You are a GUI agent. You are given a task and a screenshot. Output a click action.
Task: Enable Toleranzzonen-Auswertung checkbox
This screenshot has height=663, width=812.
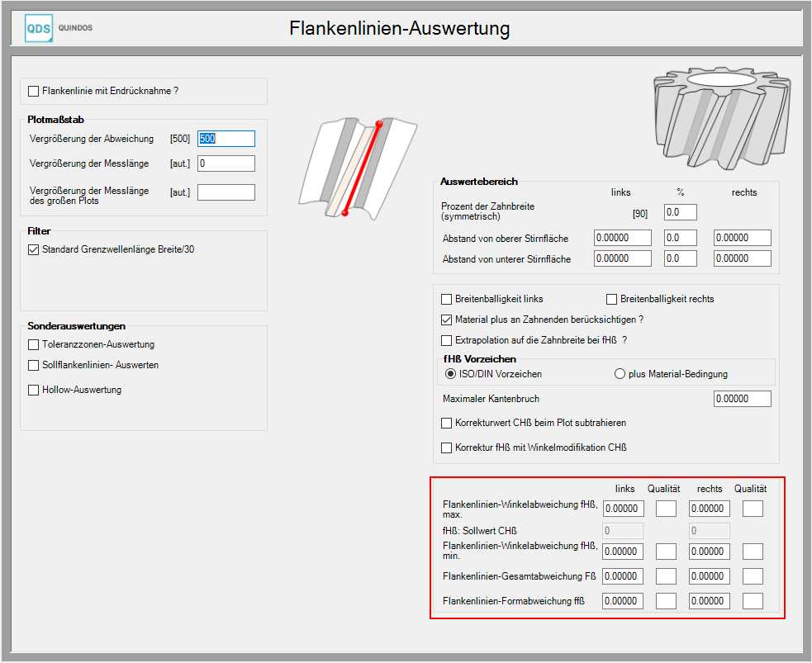(34, 344)
